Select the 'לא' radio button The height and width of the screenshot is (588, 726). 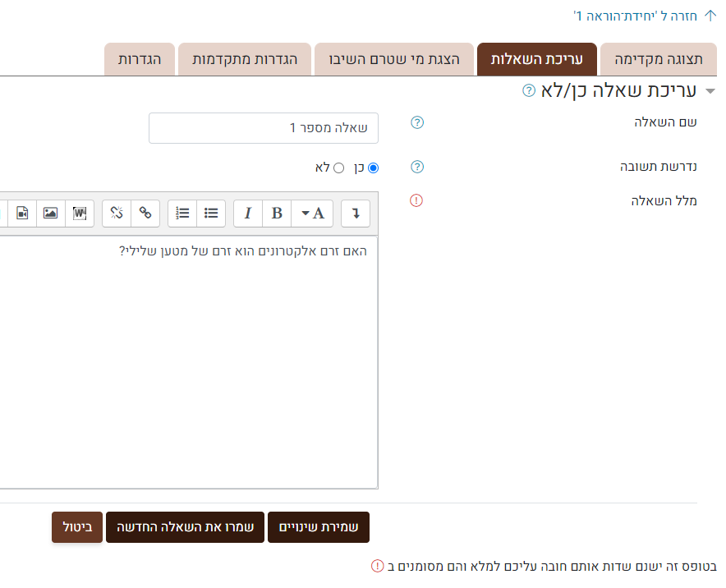click(x=338, y=168)
